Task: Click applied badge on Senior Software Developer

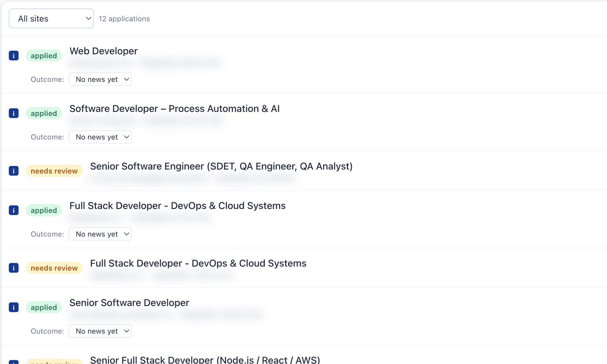Action: pyautogui.click(x=44, y=308)
